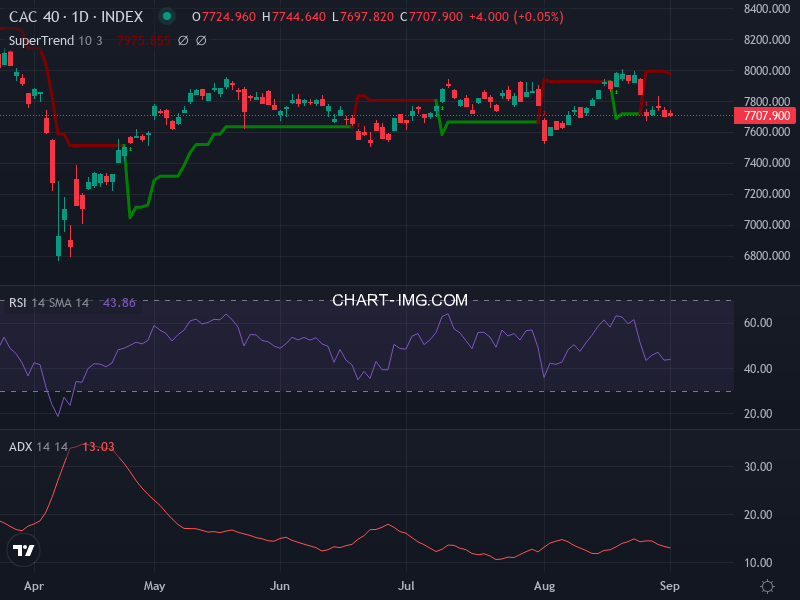Viewport: 800px width, 600px height.
Task: Click the first empty-value symbol after SuperTrend
Action: [183, 41]
